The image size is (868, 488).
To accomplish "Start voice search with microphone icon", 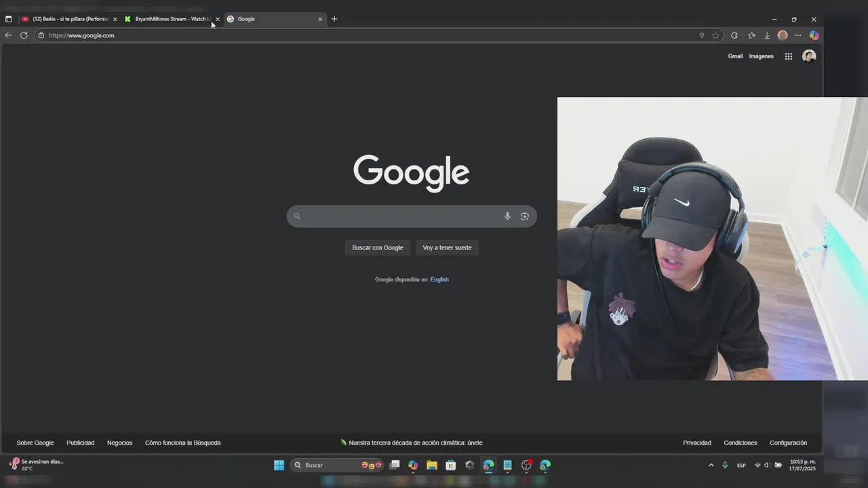I will point(507,216).
